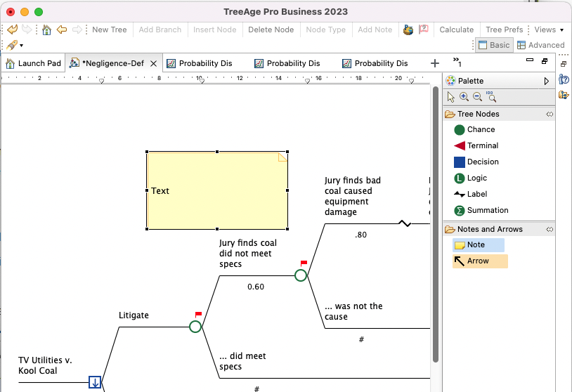The height and width of the screenshot is (392, 572).
Task: Switch to Advanced view mode
Action: 540,45
